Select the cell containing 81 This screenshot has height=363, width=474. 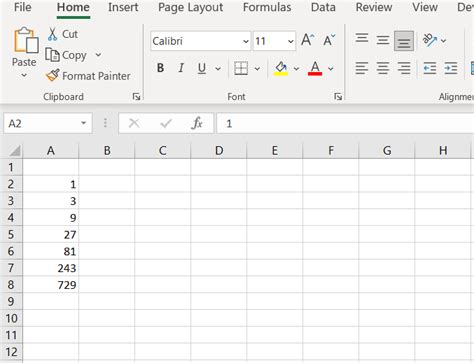coord(51,251)
